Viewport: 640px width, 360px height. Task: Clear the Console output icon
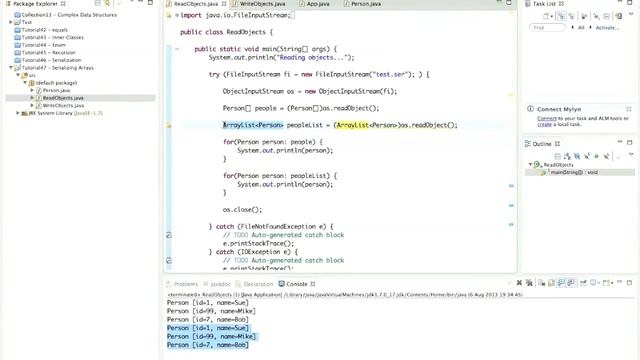click(542, 282)
